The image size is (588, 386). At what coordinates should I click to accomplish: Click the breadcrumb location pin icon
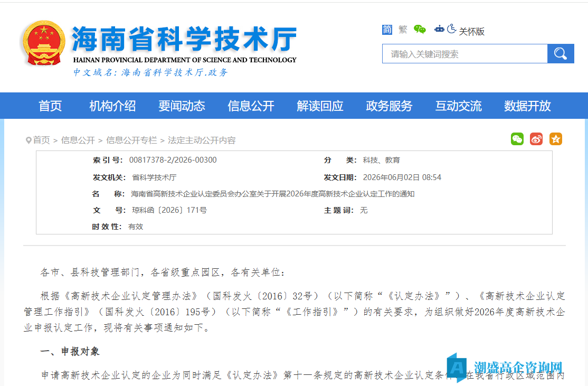click(x=29, y=140)
